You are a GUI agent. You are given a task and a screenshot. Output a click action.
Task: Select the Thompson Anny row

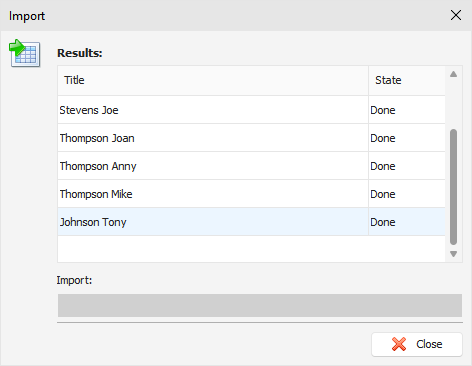pyautogui.click(x=251, y=166)
